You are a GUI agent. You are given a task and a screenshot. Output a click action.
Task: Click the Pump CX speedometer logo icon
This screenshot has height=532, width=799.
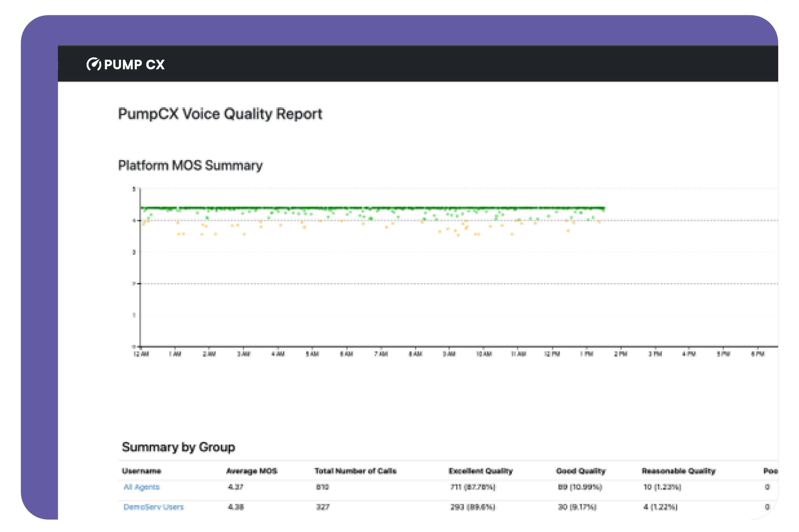93,64
